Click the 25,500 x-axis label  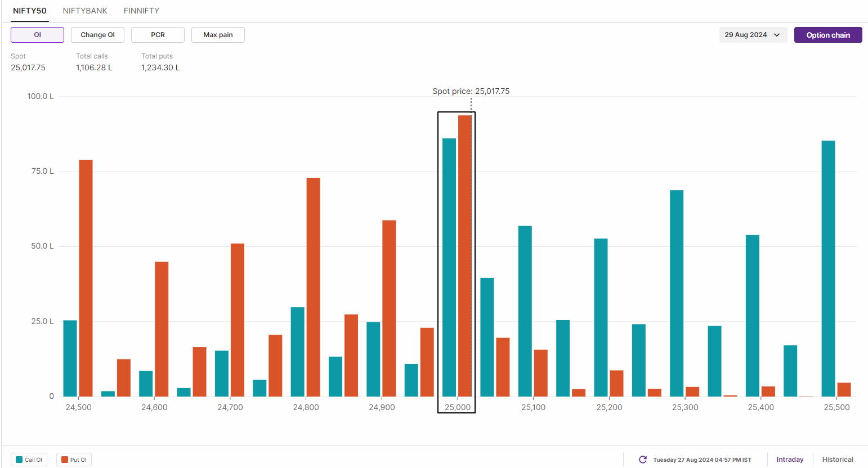pyautogui.click(x=836, y=407)
